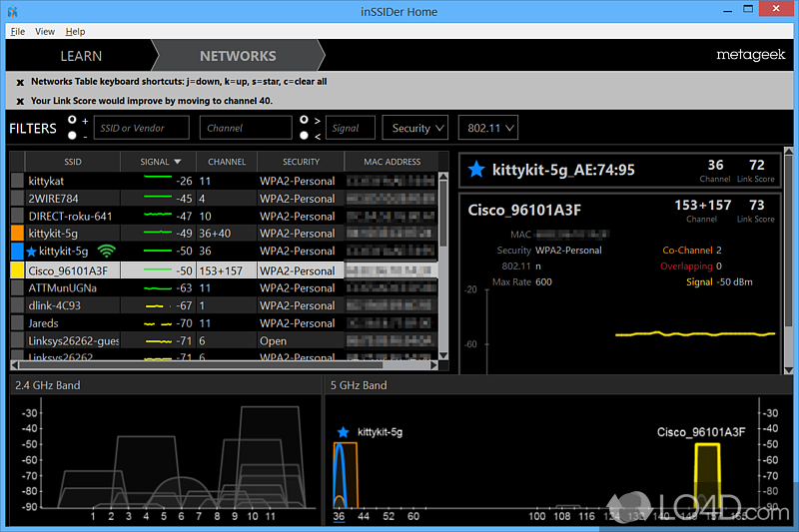Close the Link Score channel 40 suggestion
Screen dimensions: 799x532
click(20, 101)
